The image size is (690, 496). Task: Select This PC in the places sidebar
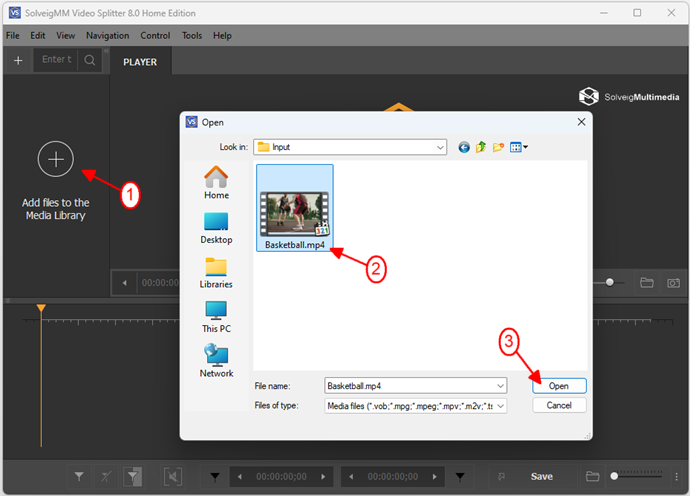coord(216,317)
